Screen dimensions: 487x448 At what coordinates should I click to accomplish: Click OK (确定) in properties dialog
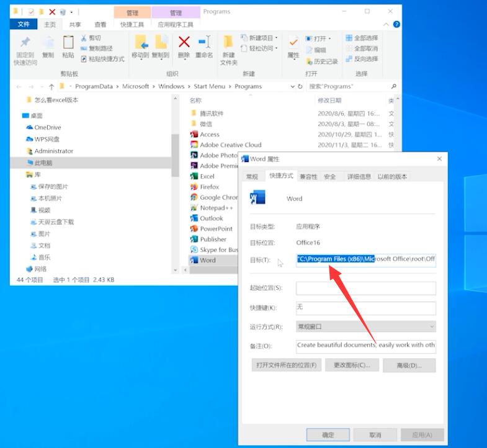(x=328, y=434)
